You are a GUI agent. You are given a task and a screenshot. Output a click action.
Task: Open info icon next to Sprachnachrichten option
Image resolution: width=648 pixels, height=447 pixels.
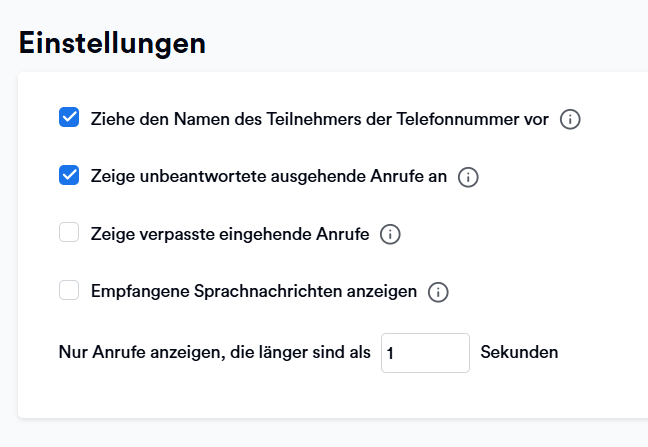(438, 293)
